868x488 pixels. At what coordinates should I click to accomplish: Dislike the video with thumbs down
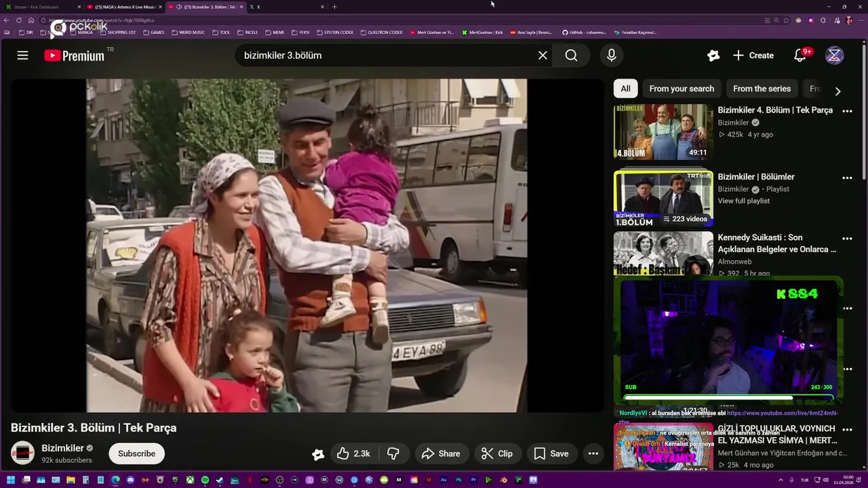pyautogui.click(x=393, y=453)
